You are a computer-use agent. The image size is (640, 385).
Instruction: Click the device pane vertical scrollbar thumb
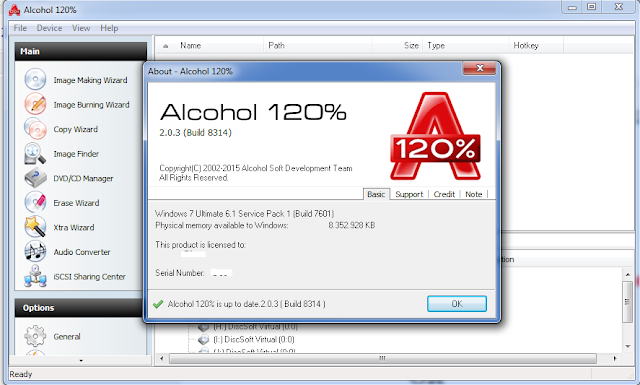tap(628, 302)
